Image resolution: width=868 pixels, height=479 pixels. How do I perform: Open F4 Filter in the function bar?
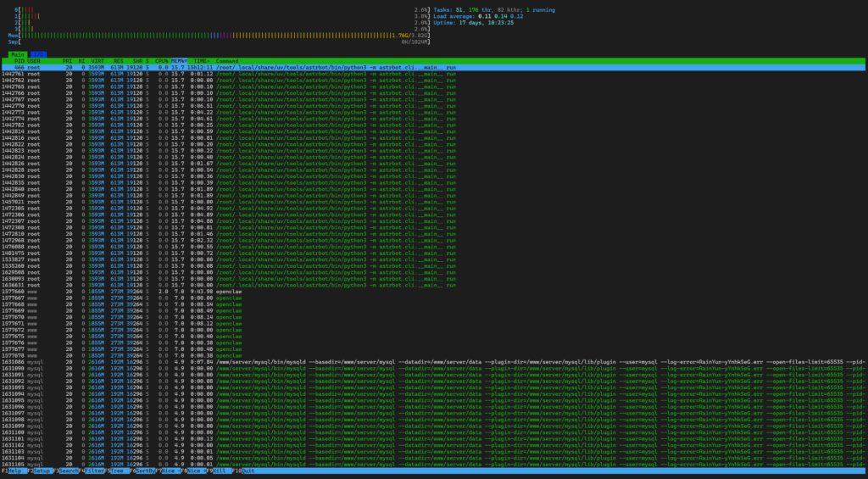click(x=92, y=471)
